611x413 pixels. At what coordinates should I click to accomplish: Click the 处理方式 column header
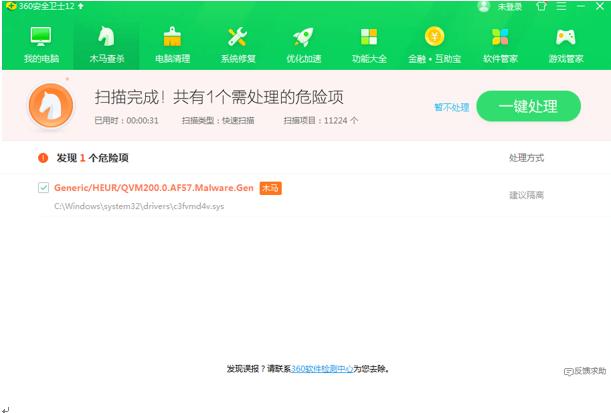point(526,158)
